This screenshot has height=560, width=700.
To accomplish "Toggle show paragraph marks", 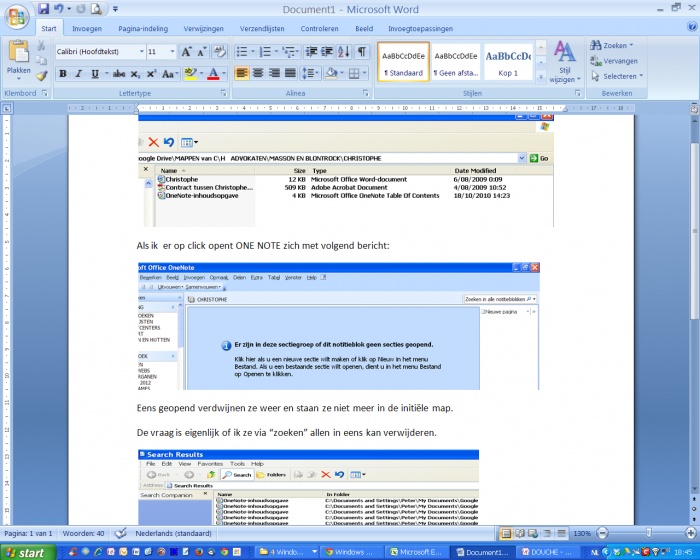I will 362,52.
